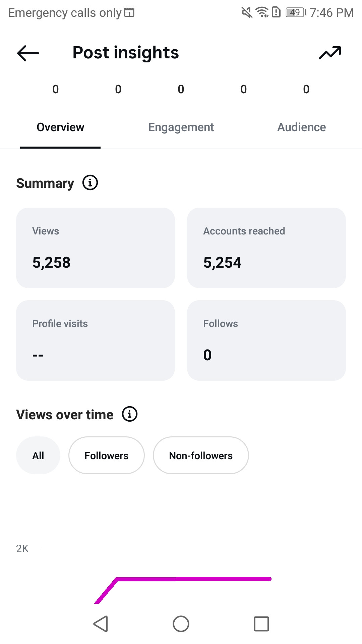This screenshot has width=362, height=644.
Task: Open the trending arrow boost icon
Action: click(x=330, y=53)
